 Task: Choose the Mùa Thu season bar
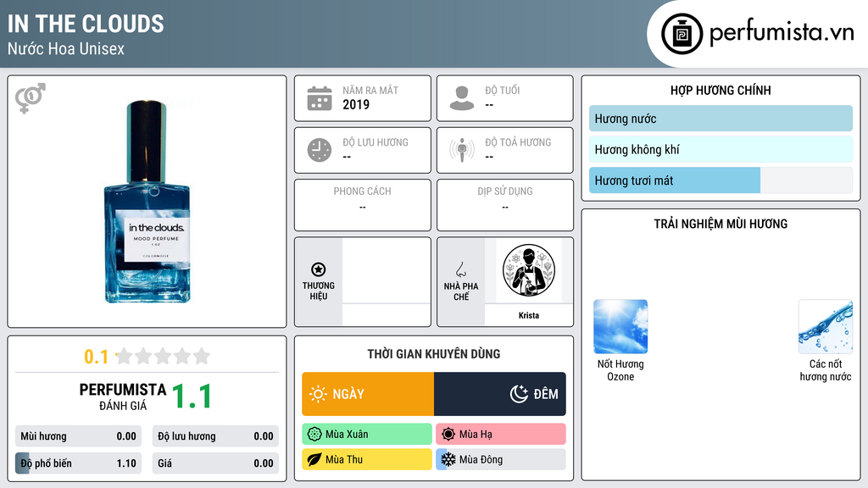point(367,459)
